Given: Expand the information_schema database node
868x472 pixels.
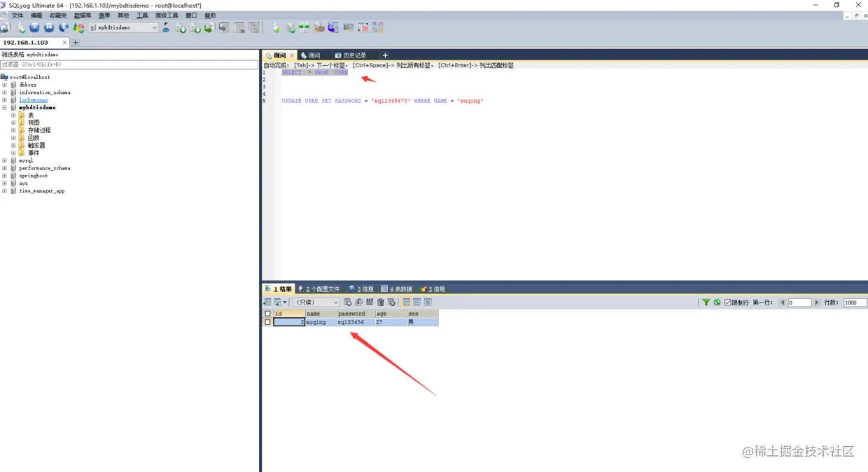Looking at the screenshot, I should (4, 92).
